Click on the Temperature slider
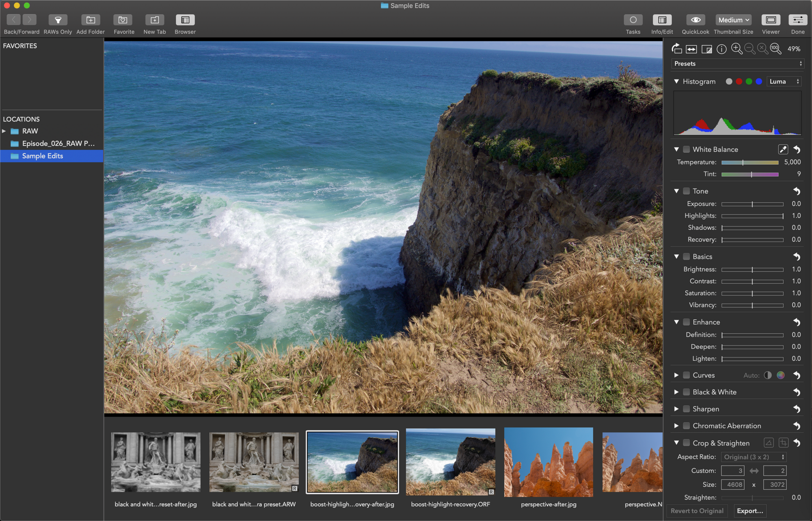The image size is (812, 521). coord(750,162)
